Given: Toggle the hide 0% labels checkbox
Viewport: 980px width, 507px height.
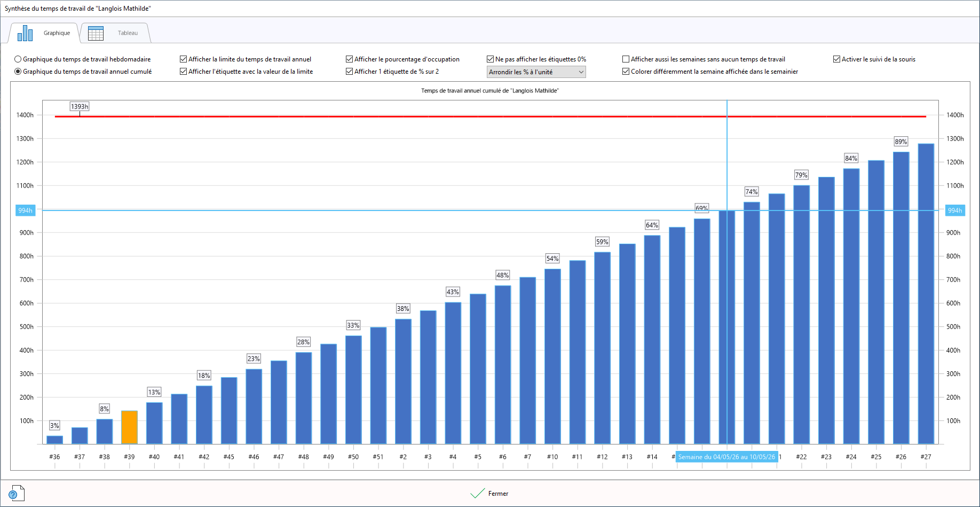Looking at the screenshot, I should [491, 59].
